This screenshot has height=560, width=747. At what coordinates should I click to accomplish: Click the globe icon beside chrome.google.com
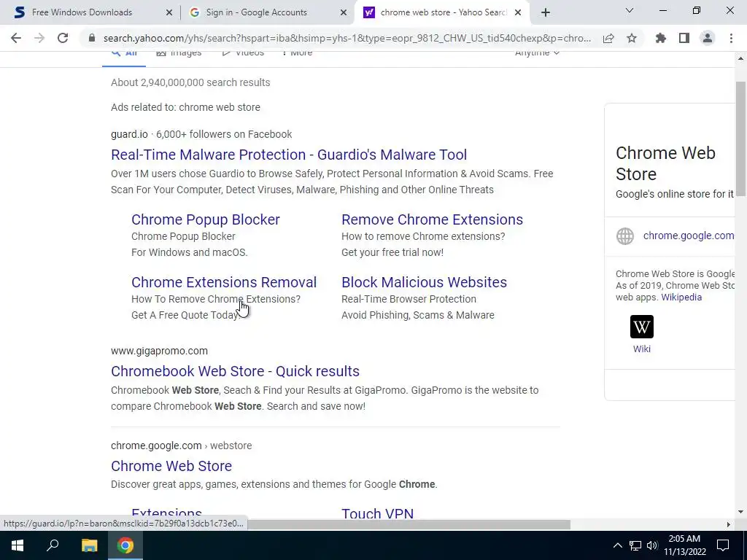click(625, 236)
